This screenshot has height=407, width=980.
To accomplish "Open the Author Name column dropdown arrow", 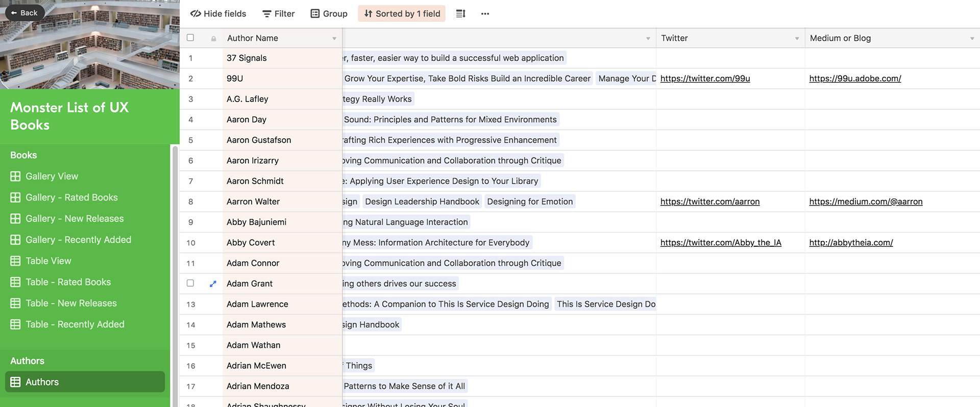I will (334, 39).
